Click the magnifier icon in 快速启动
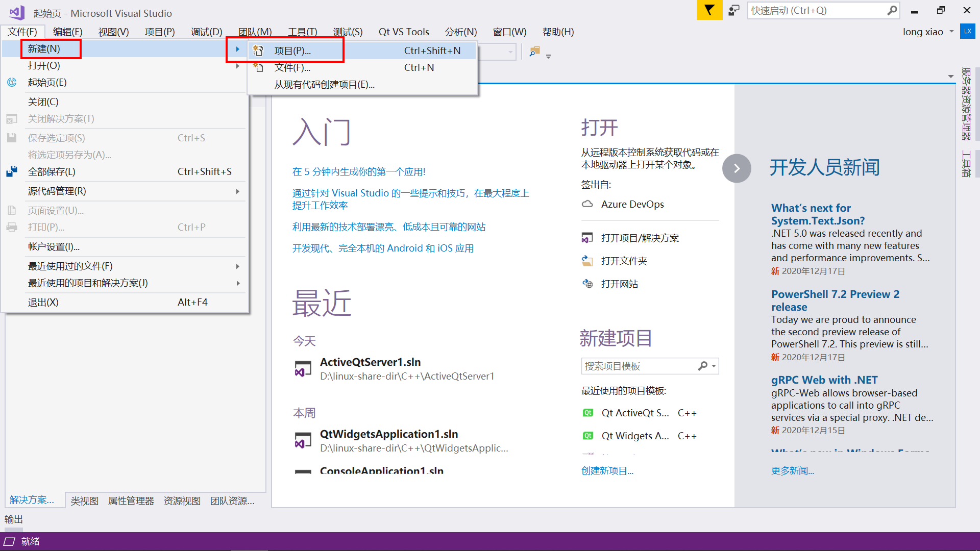The height and width of the screenshot is (551, 980). 891,10
